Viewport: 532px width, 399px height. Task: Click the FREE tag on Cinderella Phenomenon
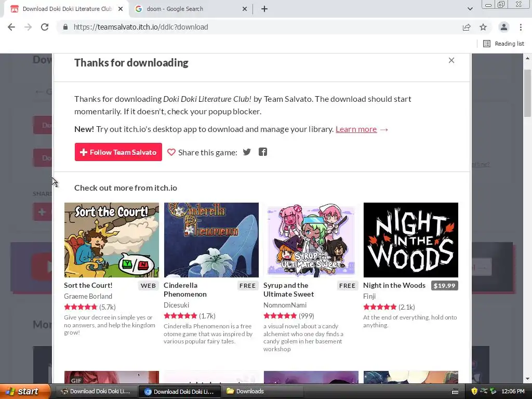247,286
